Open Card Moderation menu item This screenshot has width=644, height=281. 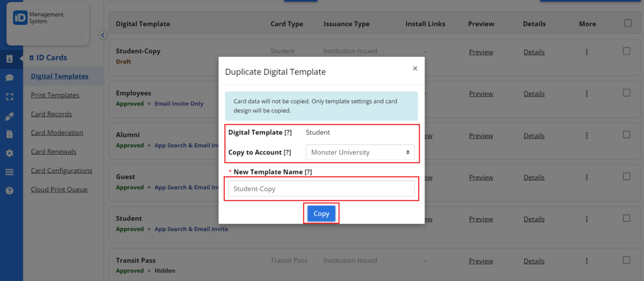[x=57, y=133]
